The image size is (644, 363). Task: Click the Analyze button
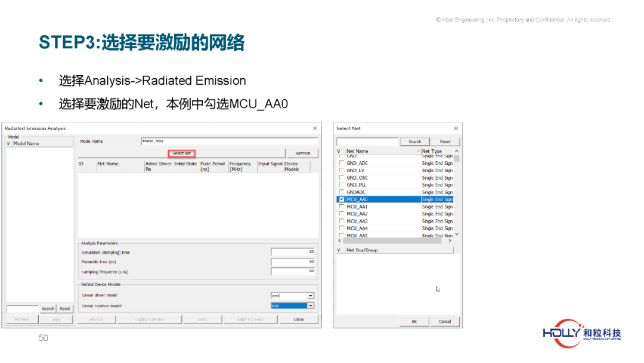coord(97,319)
